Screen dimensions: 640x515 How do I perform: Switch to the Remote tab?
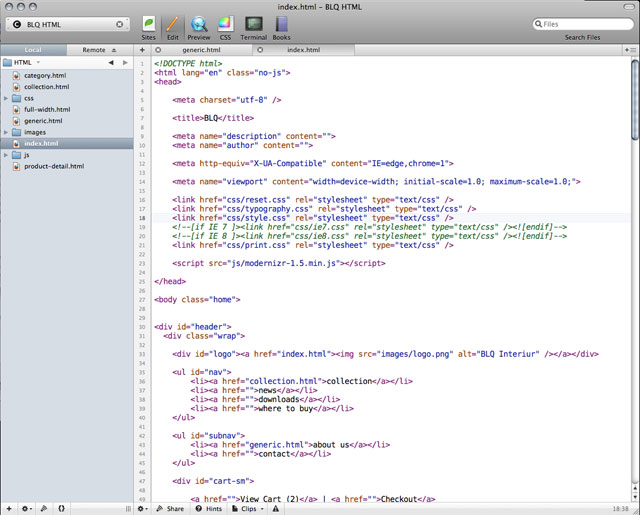100,50
